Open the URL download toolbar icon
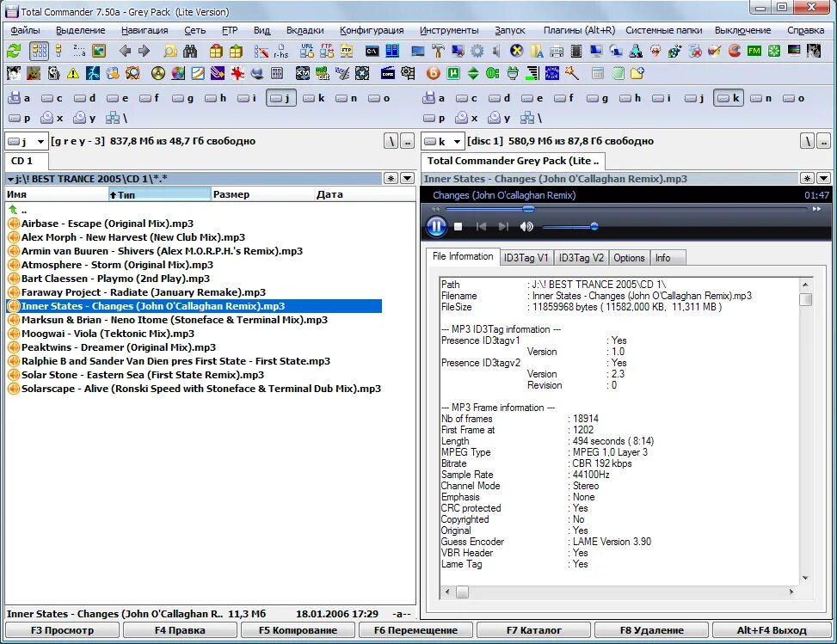The height and width of the screenshot is (644, 837). coord(307,52)
